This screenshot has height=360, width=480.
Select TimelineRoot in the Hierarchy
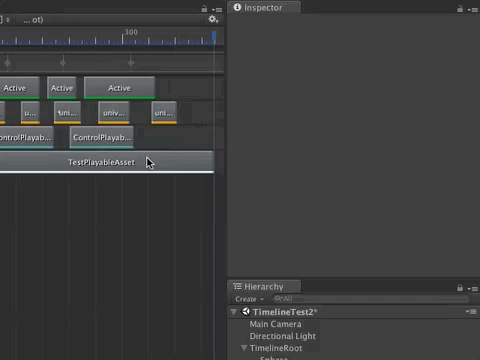click(x=276, y=348)
